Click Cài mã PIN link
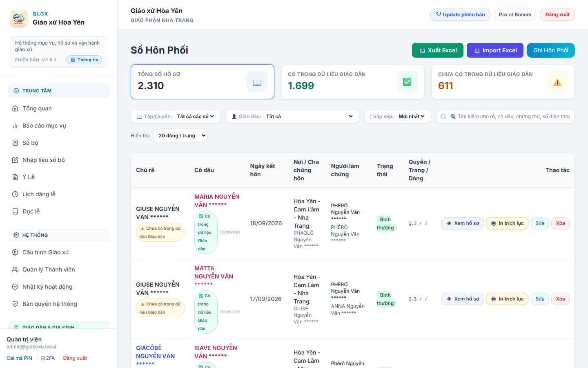This screenshot has width=588, height=368. 19,358
